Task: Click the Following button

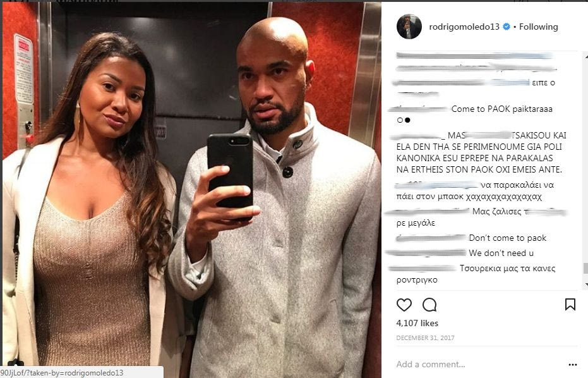Action: 539,27
